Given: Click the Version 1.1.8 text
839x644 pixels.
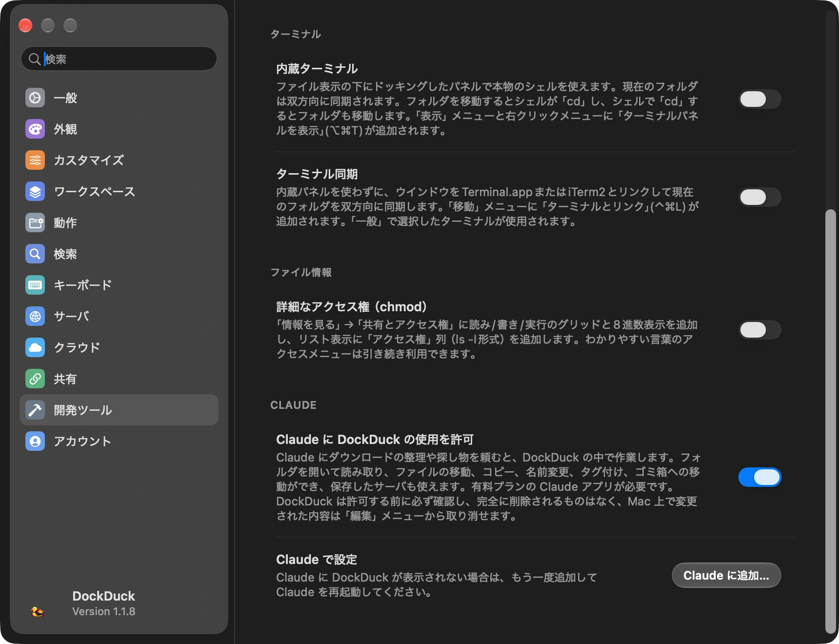Looking at the screenshot, I should coord(104,612).
